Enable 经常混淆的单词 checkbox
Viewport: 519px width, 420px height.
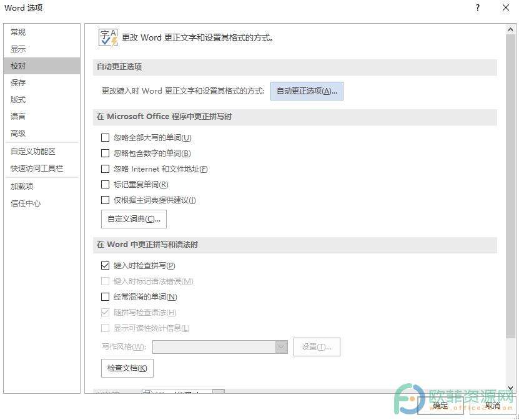(x=105, y=296)
